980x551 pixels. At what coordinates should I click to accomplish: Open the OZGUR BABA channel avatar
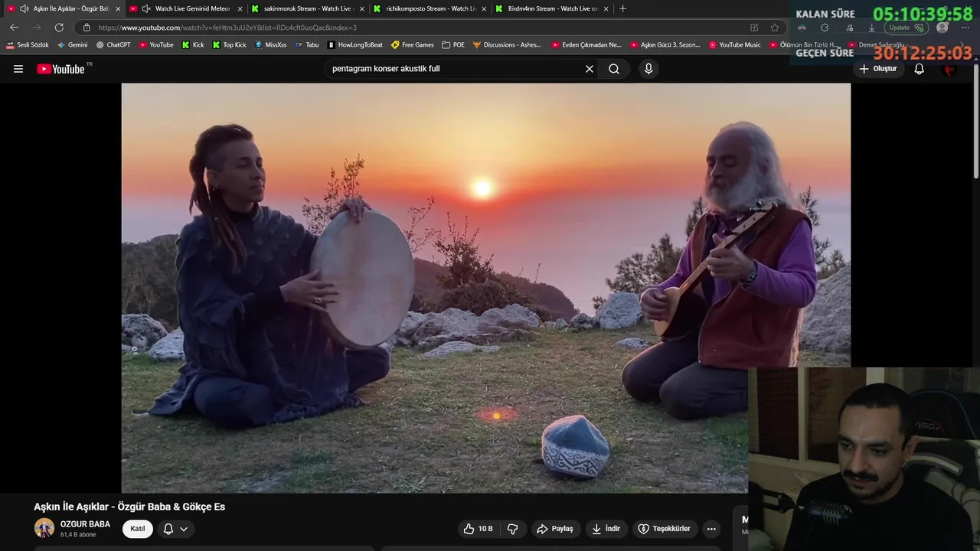click(x=44, y=528)
